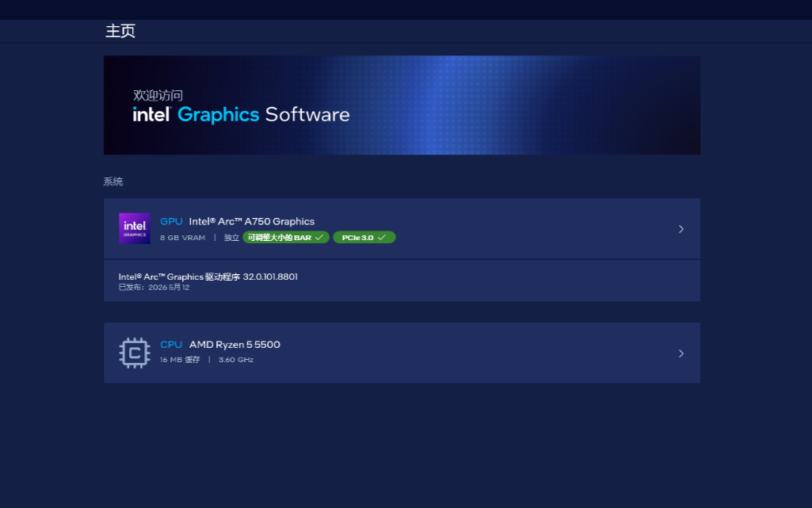
Task: Select driver version 32.0.101.8801 text
Action: [x=208, y=277]
